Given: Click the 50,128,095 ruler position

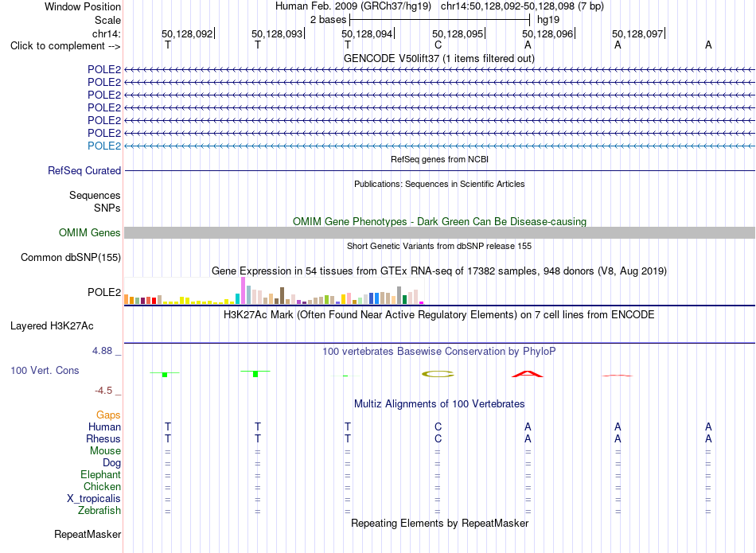Looking at the screenshot, I should tap(458, 33).
